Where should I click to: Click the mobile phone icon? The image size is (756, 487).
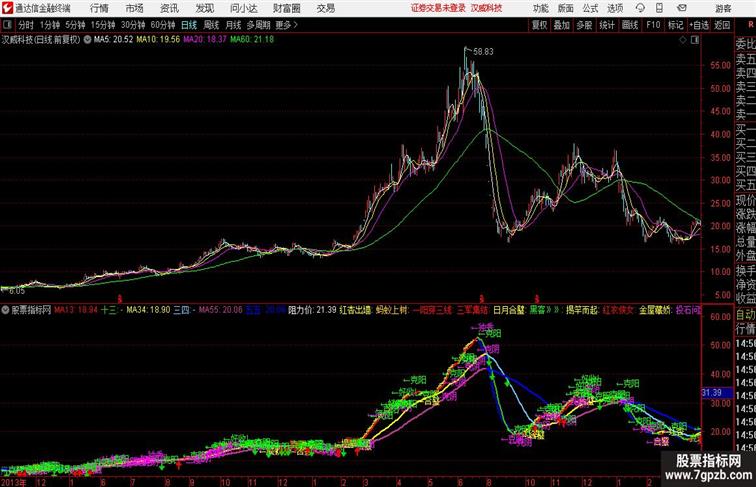659,8
